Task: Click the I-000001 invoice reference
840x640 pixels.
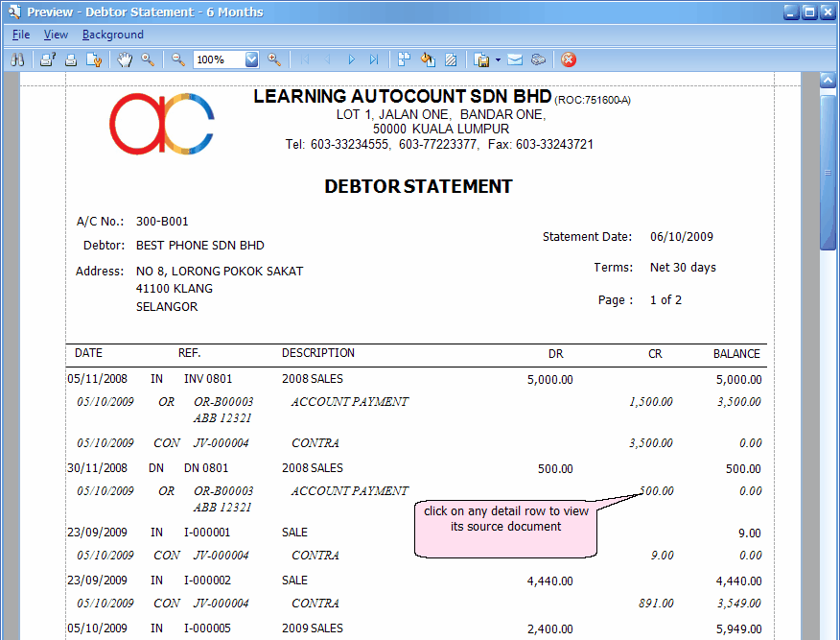Action: (207, 533)
